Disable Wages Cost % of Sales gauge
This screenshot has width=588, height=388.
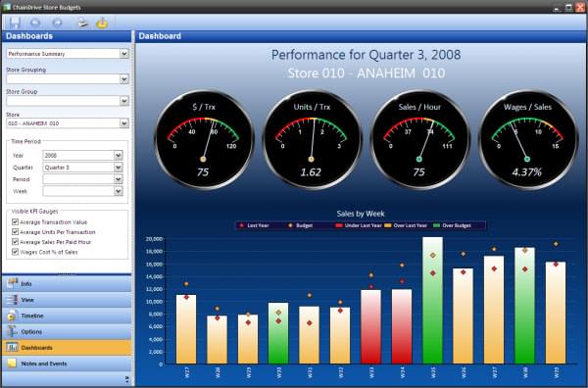click(x=15, y=252)
